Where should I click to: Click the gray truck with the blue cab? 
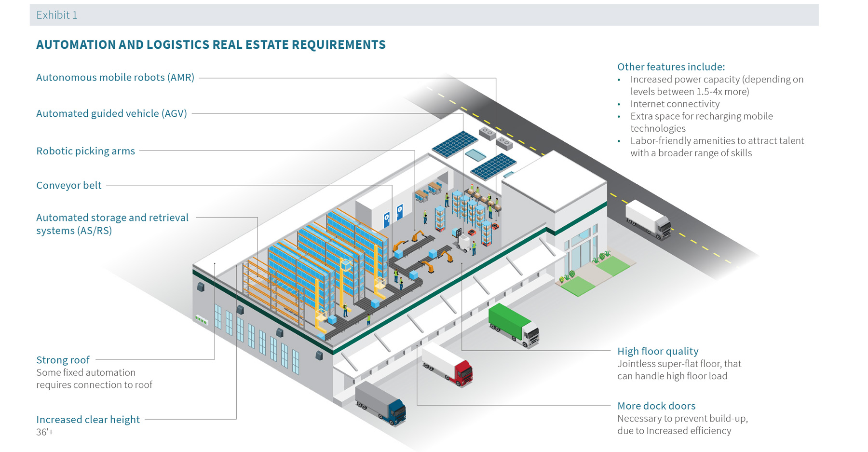[380, 403]
